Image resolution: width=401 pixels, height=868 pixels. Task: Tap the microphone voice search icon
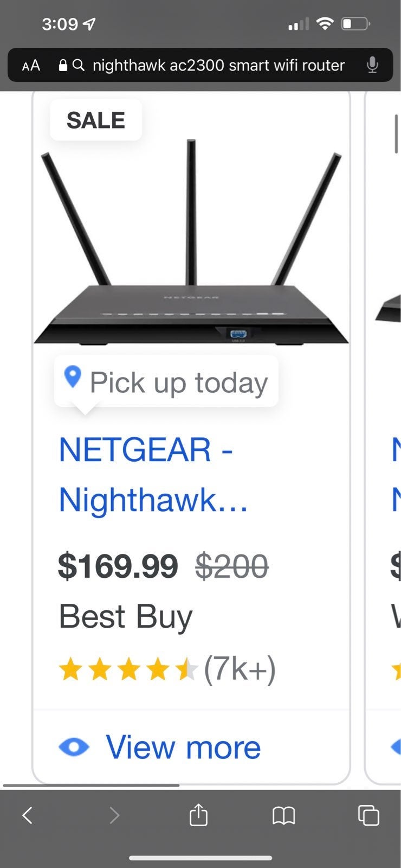click(372, 65)
